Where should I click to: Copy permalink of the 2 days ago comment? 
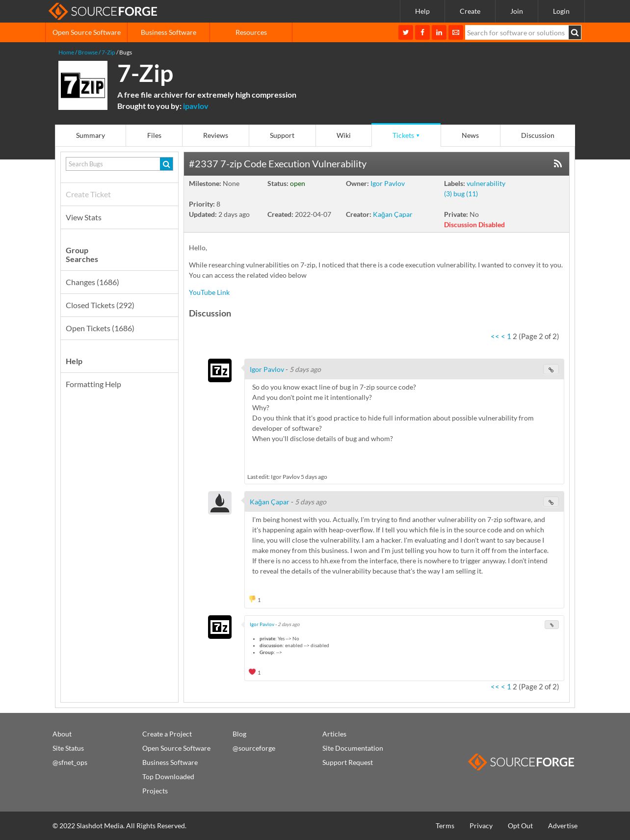pos(551,625)
